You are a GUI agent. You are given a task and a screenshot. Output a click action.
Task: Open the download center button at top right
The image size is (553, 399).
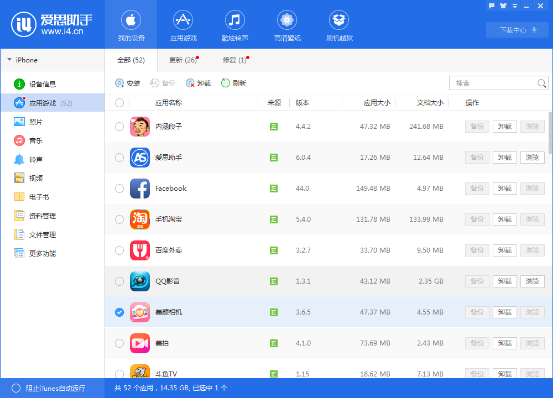(517, 30)
